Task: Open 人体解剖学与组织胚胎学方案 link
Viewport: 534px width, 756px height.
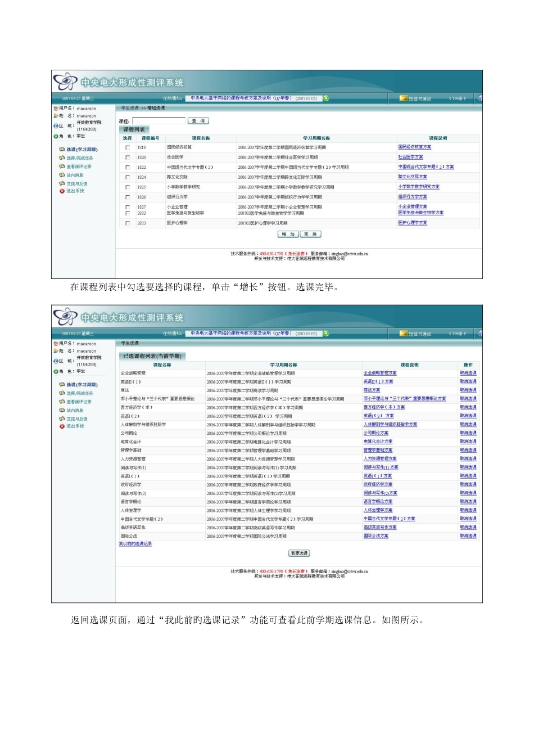Action: (x=391, y=425)
